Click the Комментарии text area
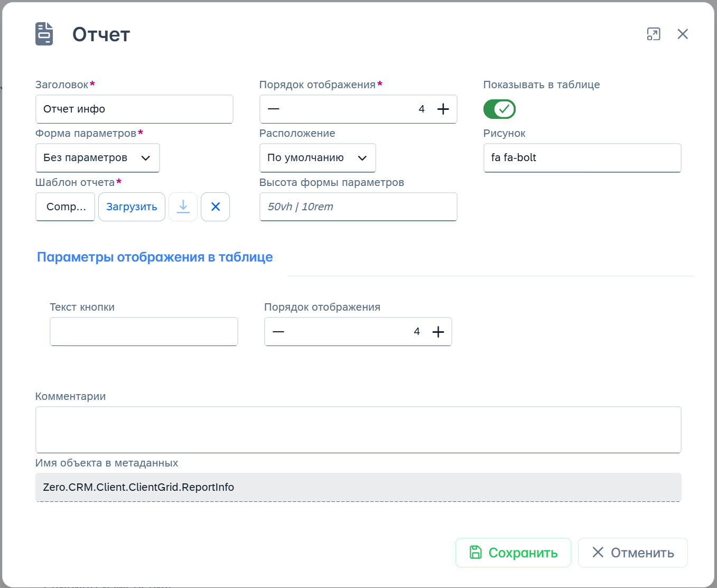 (358, 430)
